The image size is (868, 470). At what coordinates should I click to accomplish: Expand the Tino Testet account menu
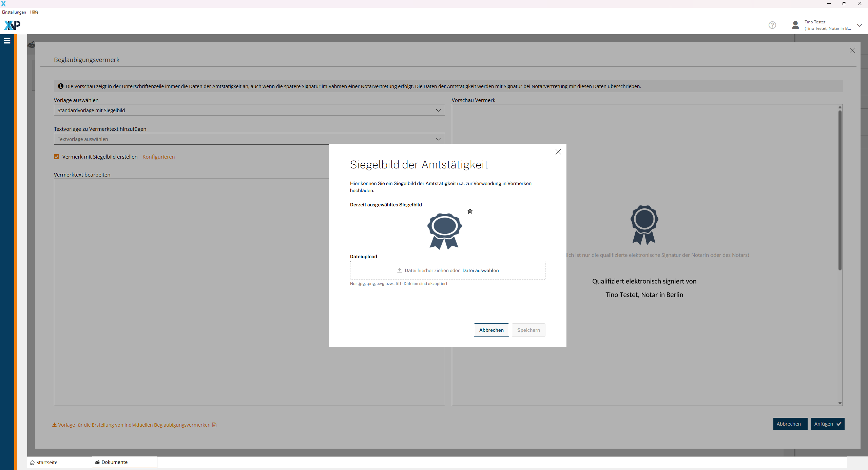click(x=859, y=25)
